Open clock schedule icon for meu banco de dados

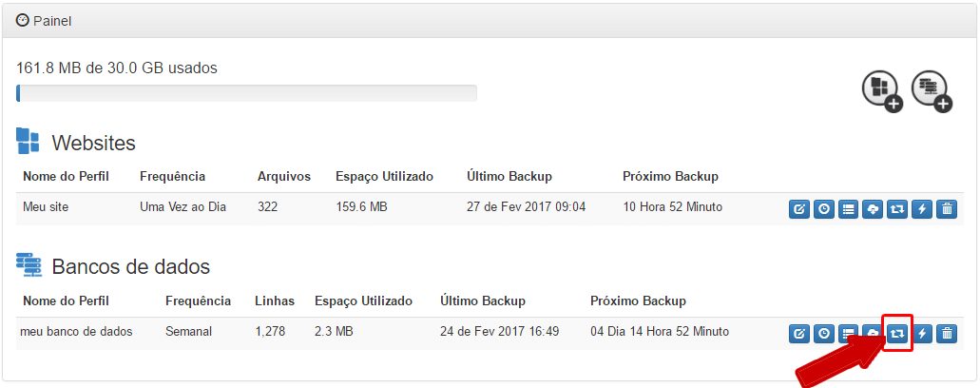pyautogui.click(x=823, y=334)
